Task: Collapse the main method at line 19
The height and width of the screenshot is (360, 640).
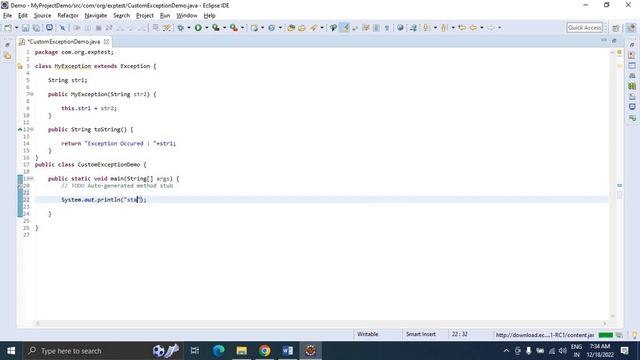Action: coord(32,179)
